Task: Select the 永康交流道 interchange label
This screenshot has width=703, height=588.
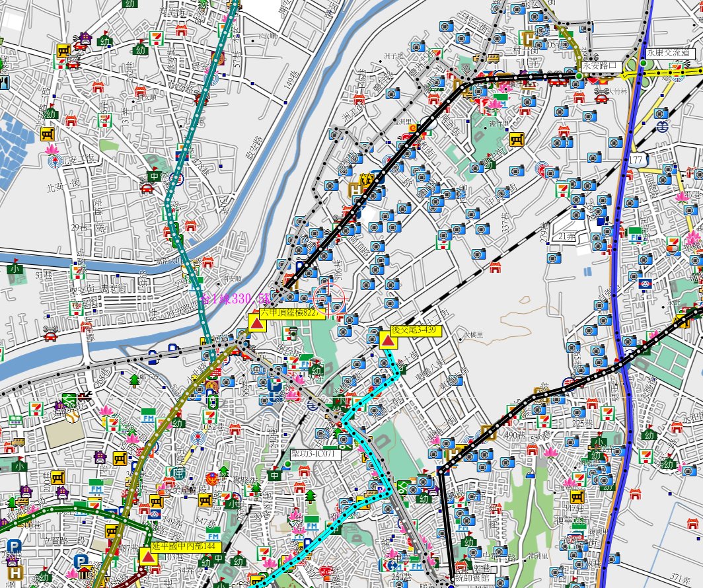Action: tap(667, 52)
